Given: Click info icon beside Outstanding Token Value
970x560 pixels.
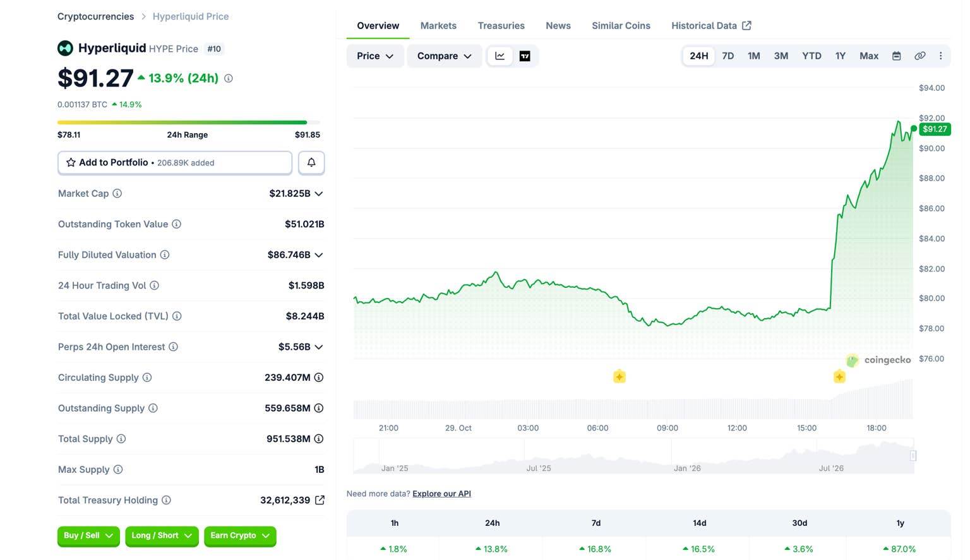Looking at the screenshot, I should [177, 224].
